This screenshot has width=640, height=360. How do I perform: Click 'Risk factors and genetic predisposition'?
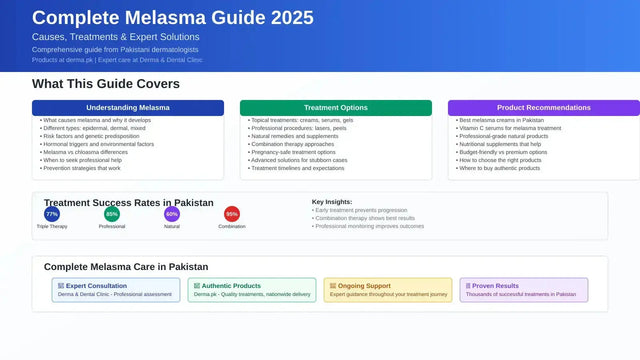pos(91,136)
